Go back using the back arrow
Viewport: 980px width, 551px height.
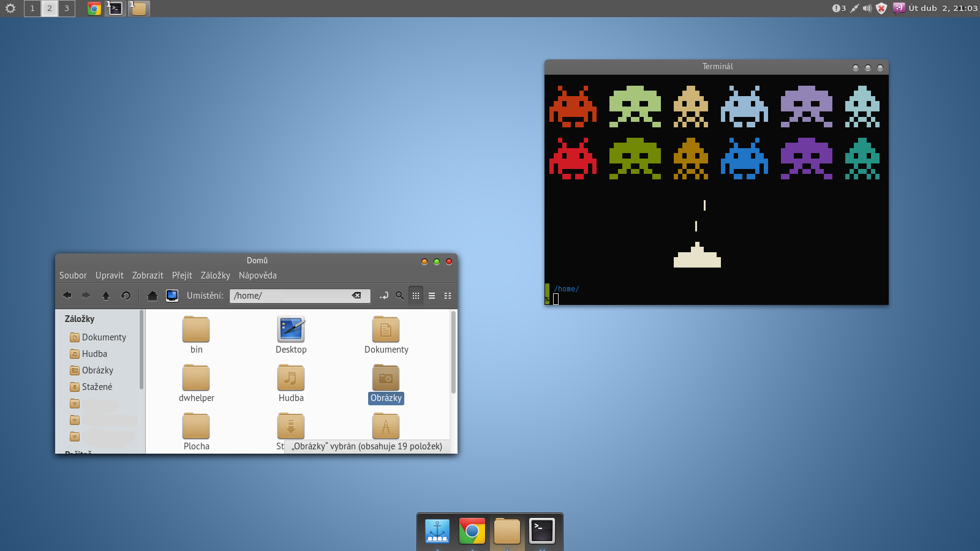pyautogui.click(x=67, y=296)
